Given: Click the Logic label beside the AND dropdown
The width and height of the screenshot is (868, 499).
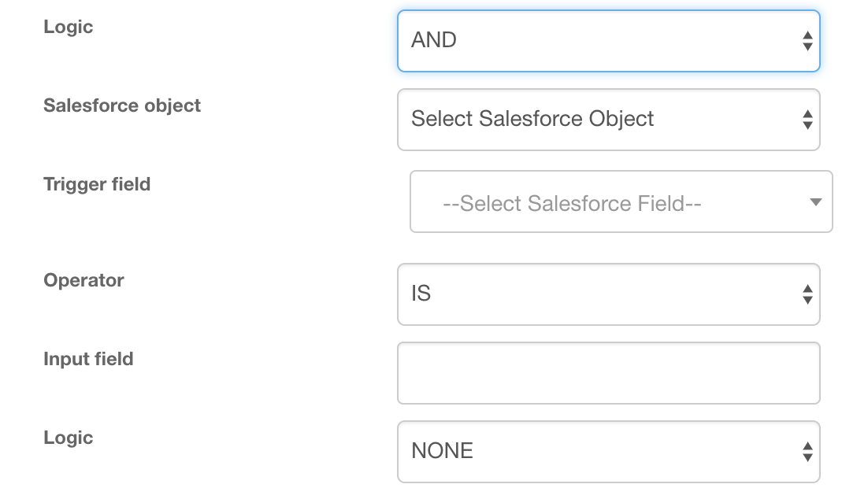Looking at the screenshot, I should click(x=69, y=27).
